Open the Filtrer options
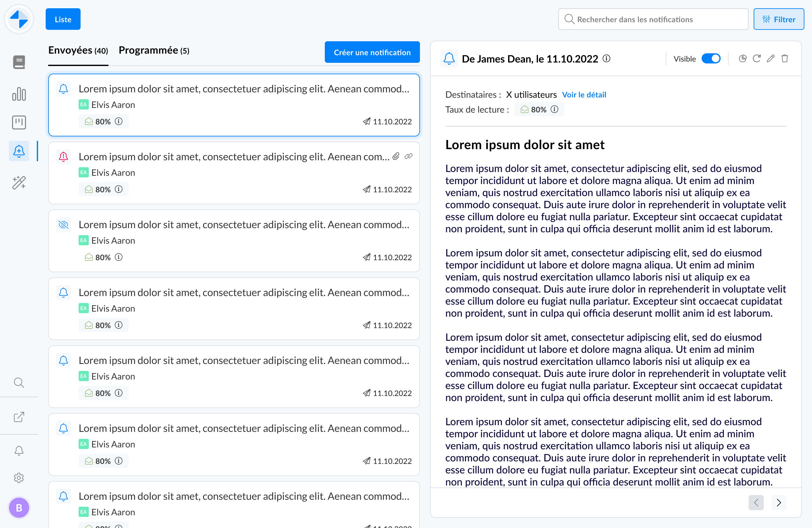812x528 pixels. pyautogui.click(x=779, y=19)
